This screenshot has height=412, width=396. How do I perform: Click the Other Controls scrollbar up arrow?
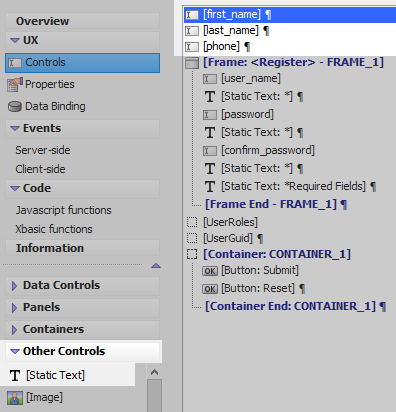154,372
